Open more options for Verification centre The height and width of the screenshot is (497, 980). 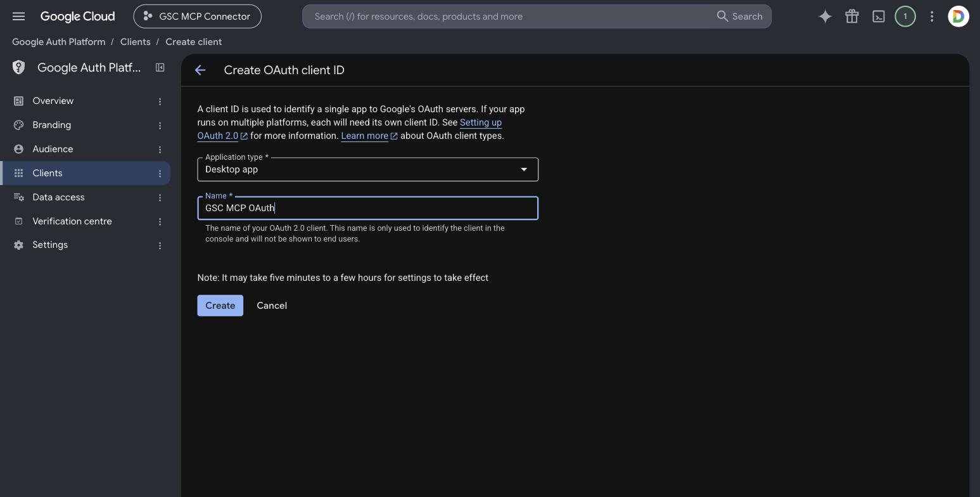[160, 222]
